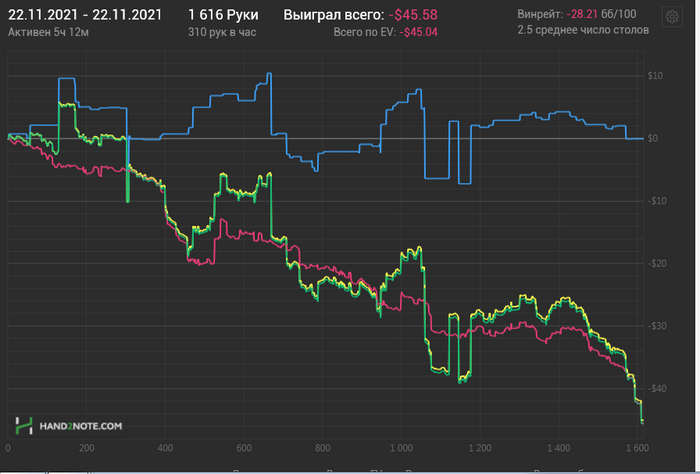Viewport: 700px width, 474px height.
Task: Click the 800 hands axis label
Action: click(322, 448)
